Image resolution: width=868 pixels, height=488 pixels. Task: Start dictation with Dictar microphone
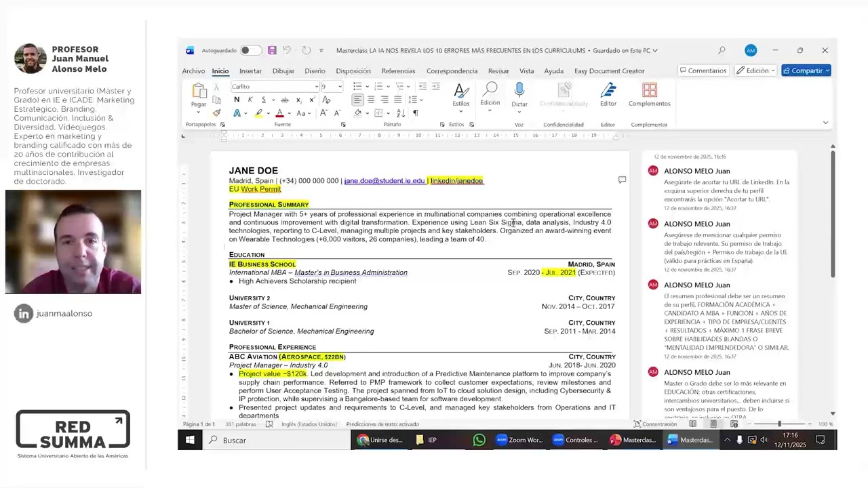tap(519, 96)
